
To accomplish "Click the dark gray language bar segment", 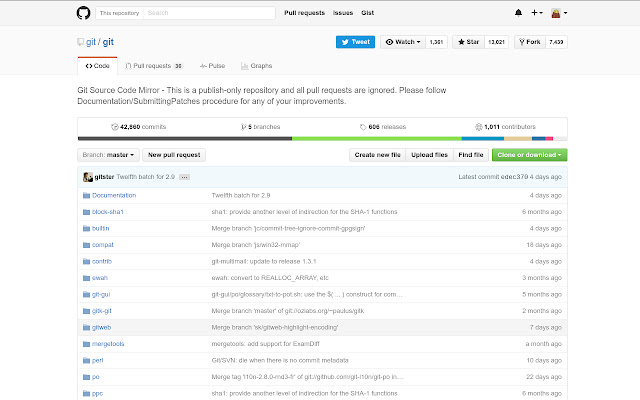I will (x=185, y=139).
